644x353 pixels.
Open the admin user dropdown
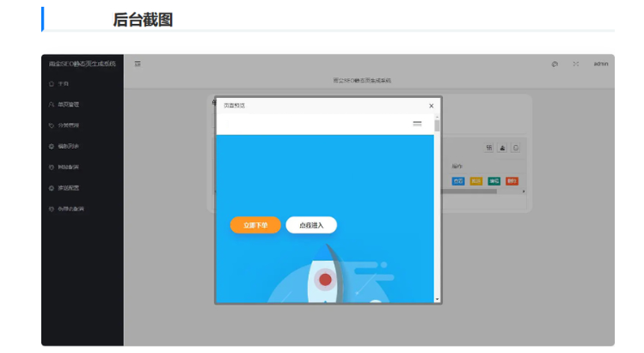point(601,64)
